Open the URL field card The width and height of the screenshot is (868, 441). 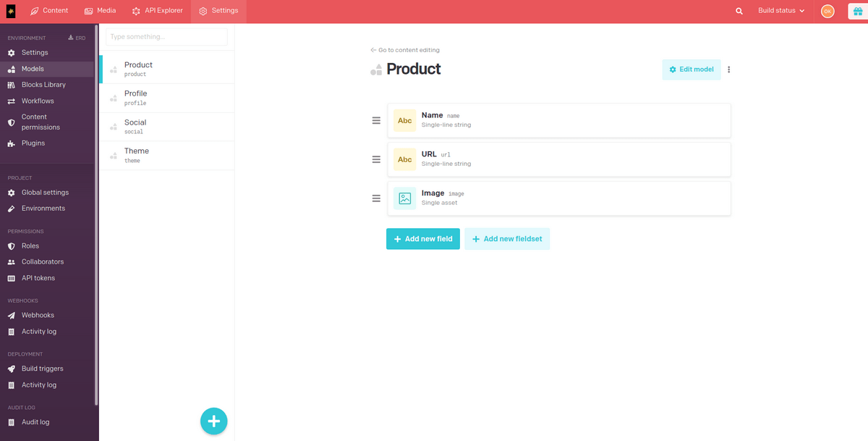pos(559,159)
